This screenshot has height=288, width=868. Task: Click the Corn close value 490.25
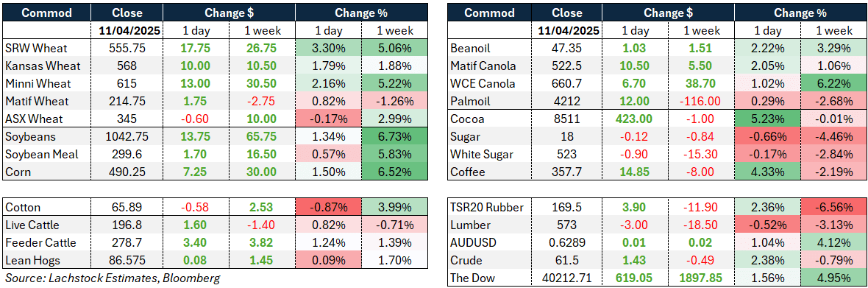click(x=127, y=172)
